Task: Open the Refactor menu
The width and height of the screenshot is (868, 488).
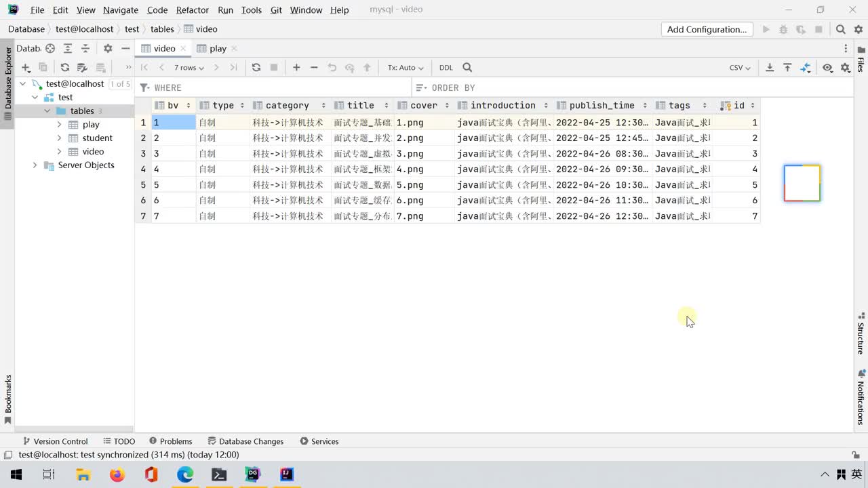Action: click(x=193, y=10)
